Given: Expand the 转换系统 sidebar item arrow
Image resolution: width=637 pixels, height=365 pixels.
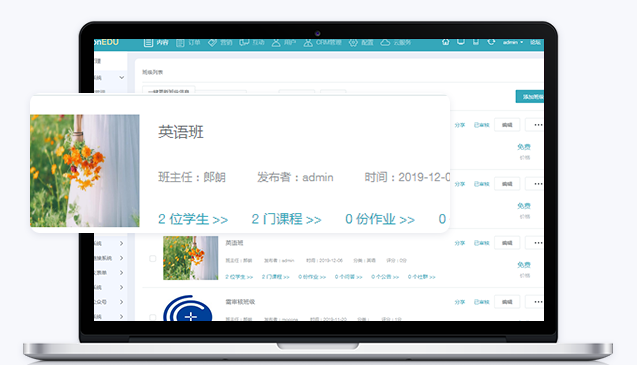Looking at the screenshot, I should coord(121,258).
